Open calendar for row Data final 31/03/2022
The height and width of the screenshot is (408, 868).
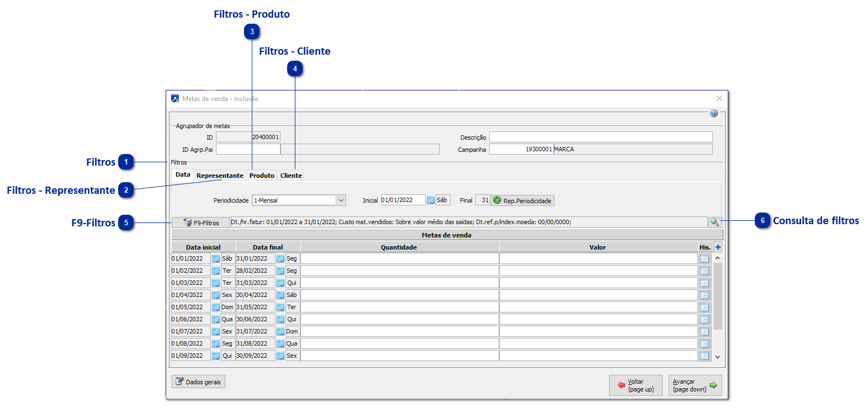[x=280, y=283]
